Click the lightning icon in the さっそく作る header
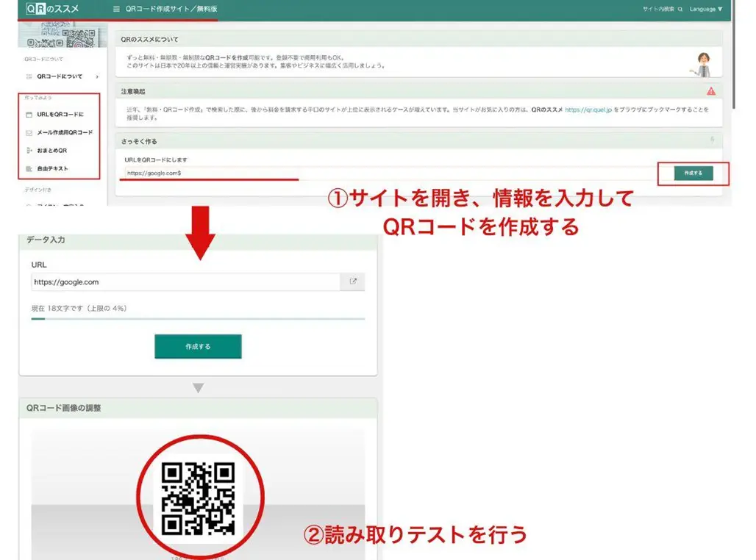This screenshot has height=560, width=756. [712, 140]
